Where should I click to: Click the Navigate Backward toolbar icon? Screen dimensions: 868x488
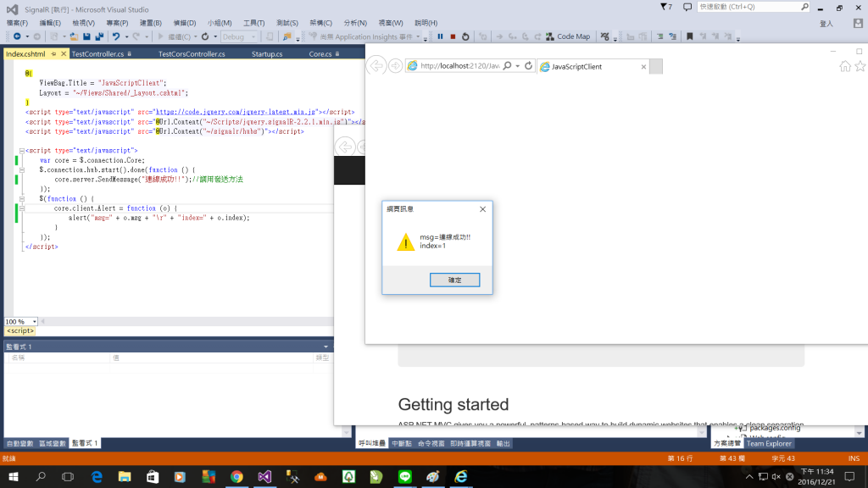[x=17, y=36]
